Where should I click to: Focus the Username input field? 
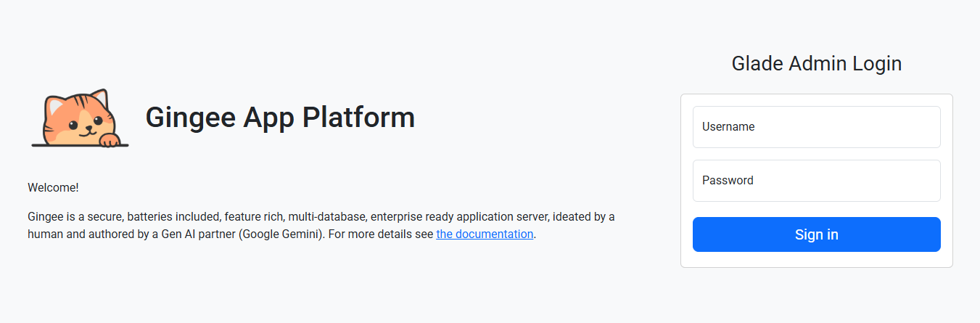point(816,127)
